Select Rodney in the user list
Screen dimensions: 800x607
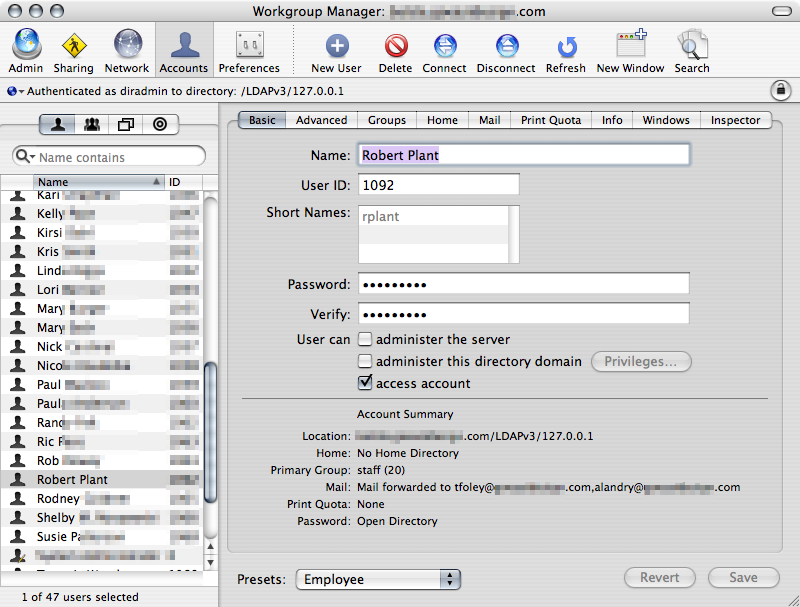click(x=58, y=499)
